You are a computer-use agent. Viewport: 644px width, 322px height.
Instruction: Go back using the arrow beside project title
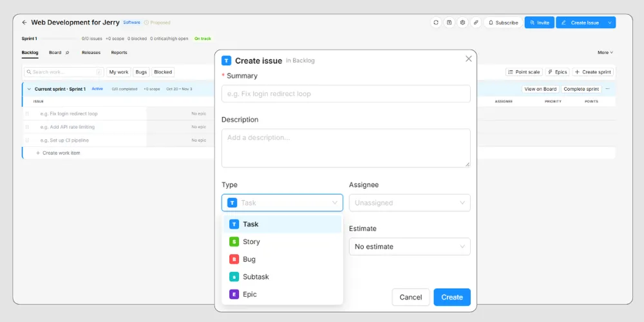(24, 23)
